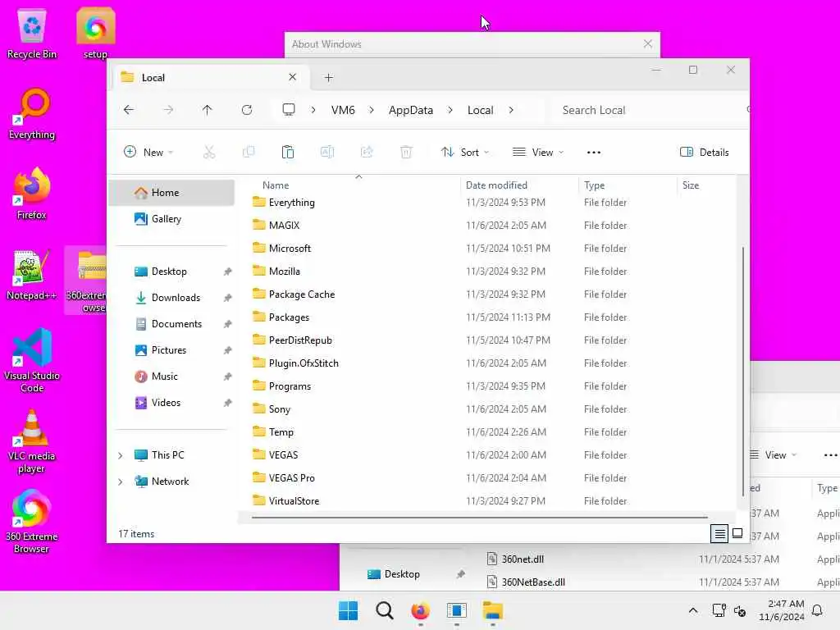This screenshot has height=630, width=840.
Task: Select 360net.dll in the background window
Action: [523, 559]
